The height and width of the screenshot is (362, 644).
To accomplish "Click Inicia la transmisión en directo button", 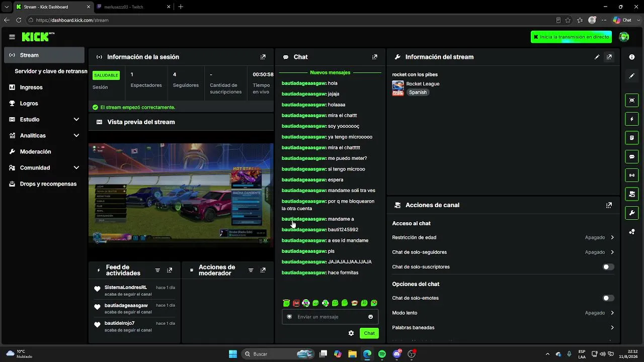I will click(571, 37).
